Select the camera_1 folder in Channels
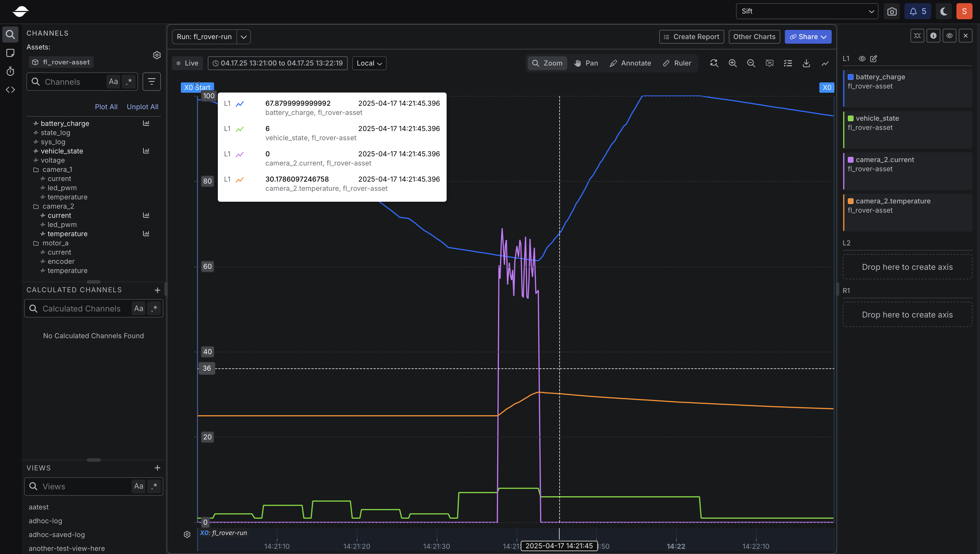The height and width of the screenshot is (554, 980). pos(57,169)
